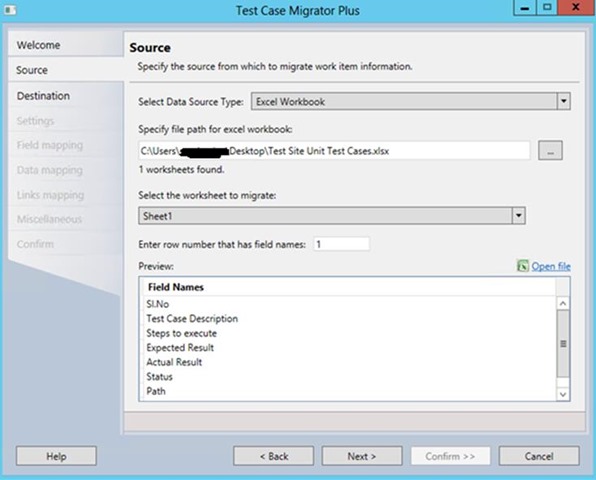This screenshot has height=480, width=596.
Task: Click the browse ellipsis button for file path
Action: click(x=550, y=150)
